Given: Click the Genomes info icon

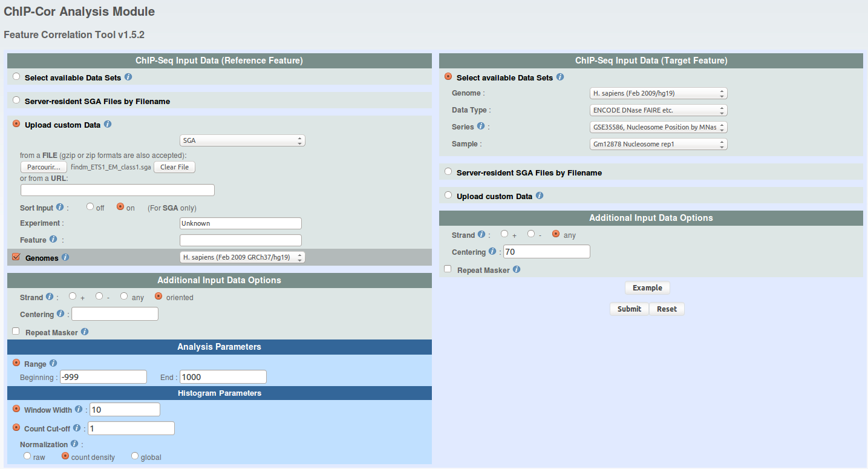Looking at the screenshot, I should 65,257.
